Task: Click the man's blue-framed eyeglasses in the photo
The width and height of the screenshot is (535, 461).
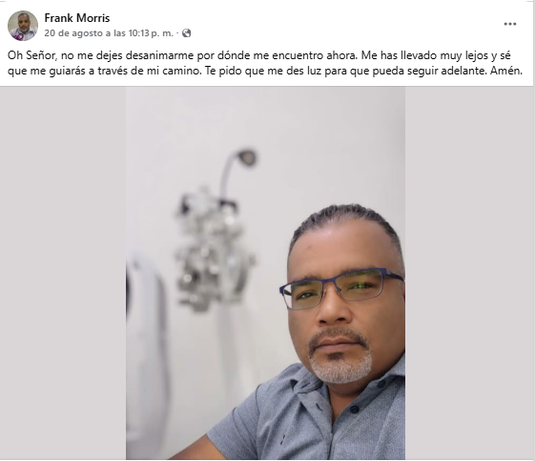Action: pos(341,288)
